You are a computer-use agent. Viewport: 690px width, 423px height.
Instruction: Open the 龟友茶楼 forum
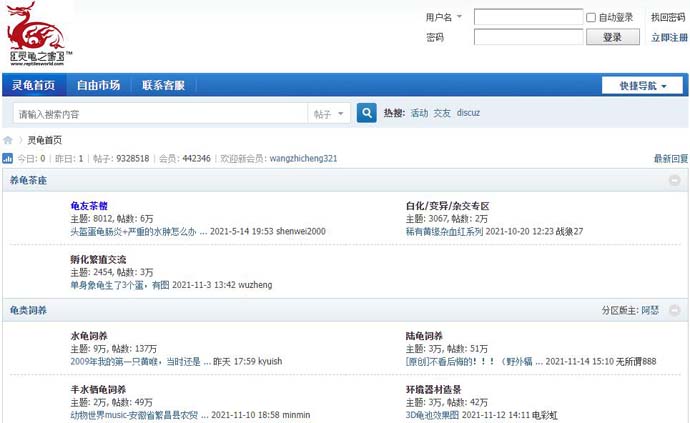(x=89, y=206)
